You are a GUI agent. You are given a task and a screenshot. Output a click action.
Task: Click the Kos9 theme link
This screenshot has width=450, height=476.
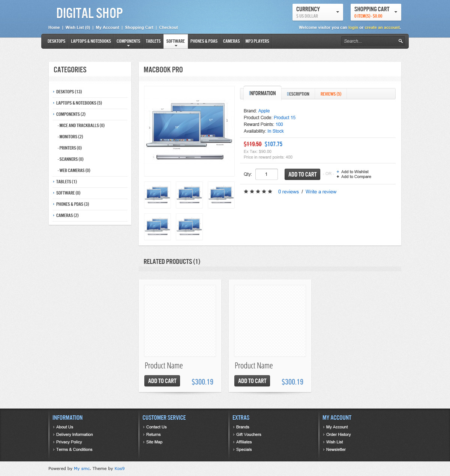[x=120, y=469]
